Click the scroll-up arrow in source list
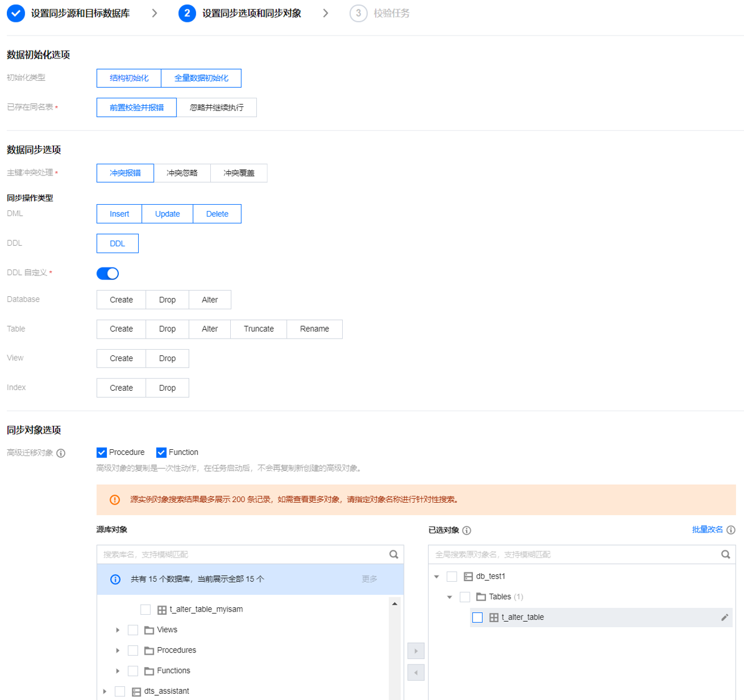The image size is (744, 700). [x=395, y=604]
